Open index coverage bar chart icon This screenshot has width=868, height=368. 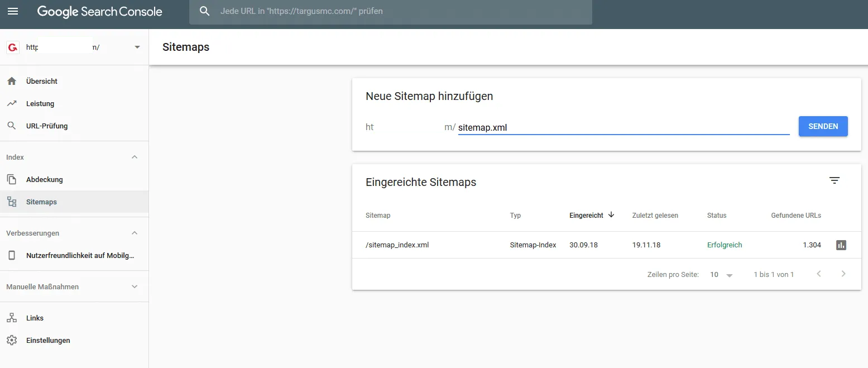[841, 245]
